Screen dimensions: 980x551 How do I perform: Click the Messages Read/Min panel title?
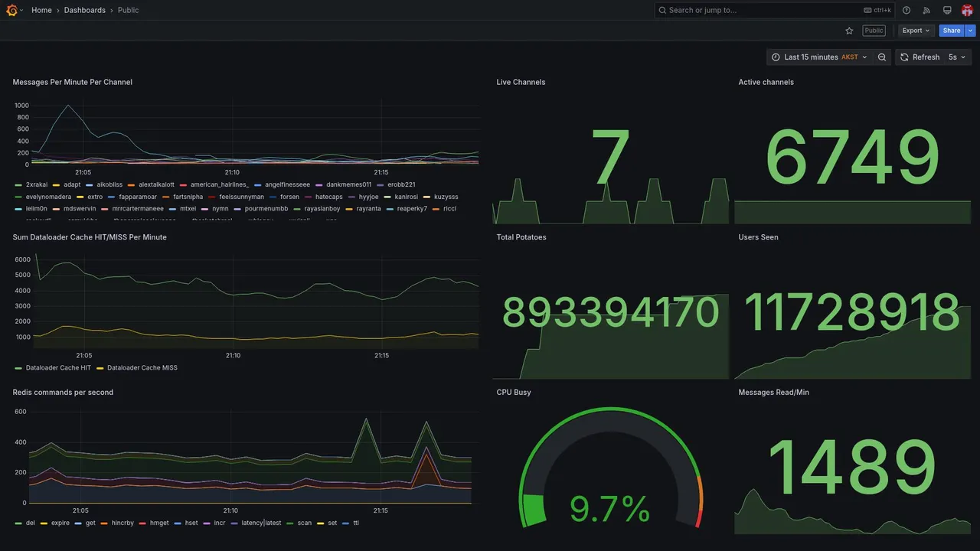point(773,393)
